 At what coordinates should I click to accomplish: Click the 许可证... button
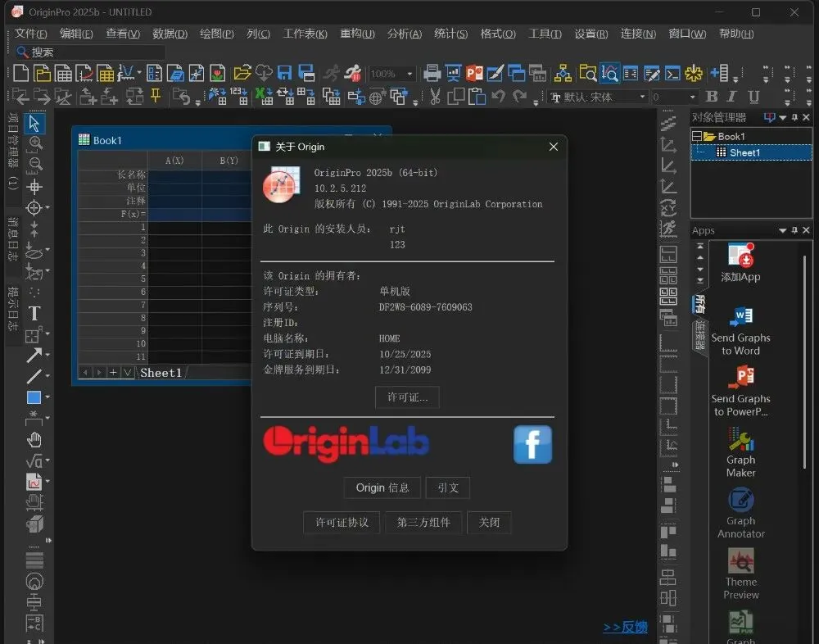(x=408, y=397)
